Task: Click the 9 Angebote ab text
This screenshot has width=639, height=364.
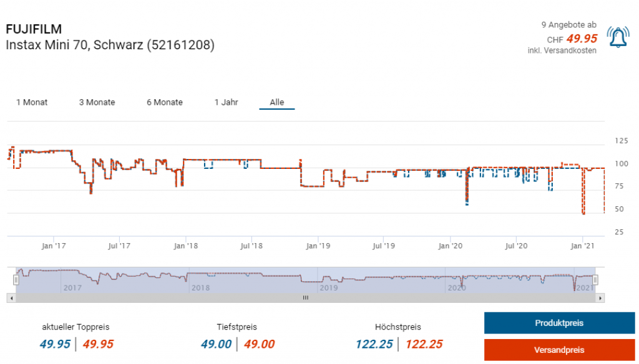Action: 568,25
